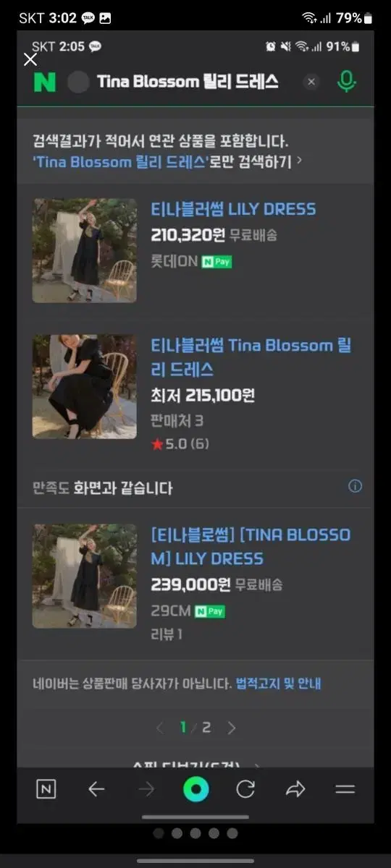
Task: Close the image viewer with the white X
Action: [x=30, y=59]
